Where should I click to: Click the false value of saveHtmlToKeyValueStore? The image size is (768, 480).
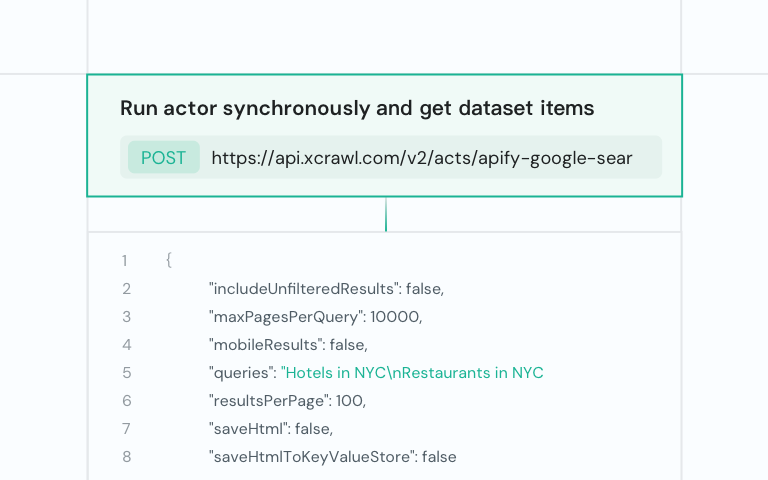pyautogui.click(x=439, y=457)
